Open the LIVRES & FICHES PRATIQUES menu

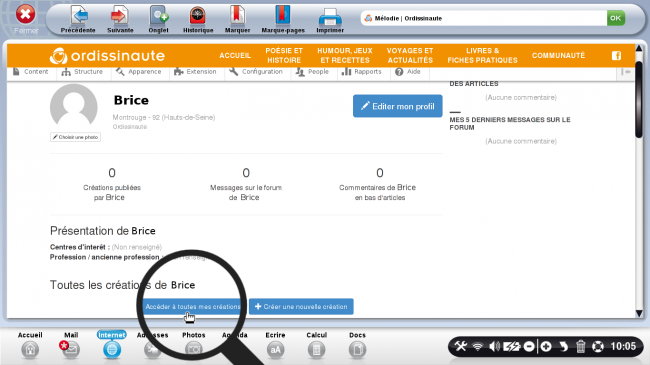pyautogui.click(x=483, y=56)
